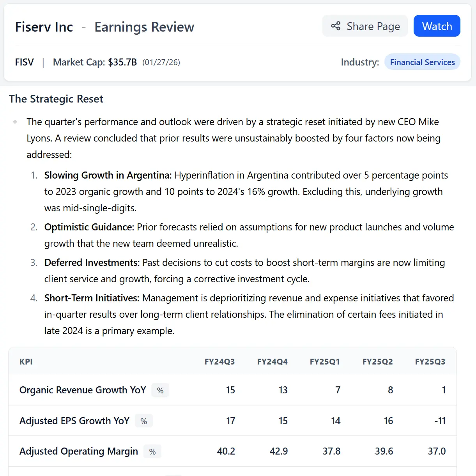This screenshot has width=476, height=476.
Task: Click the % unit badge beside Adjusted EPS Growth YoY
Action: [x=143, y=421]
